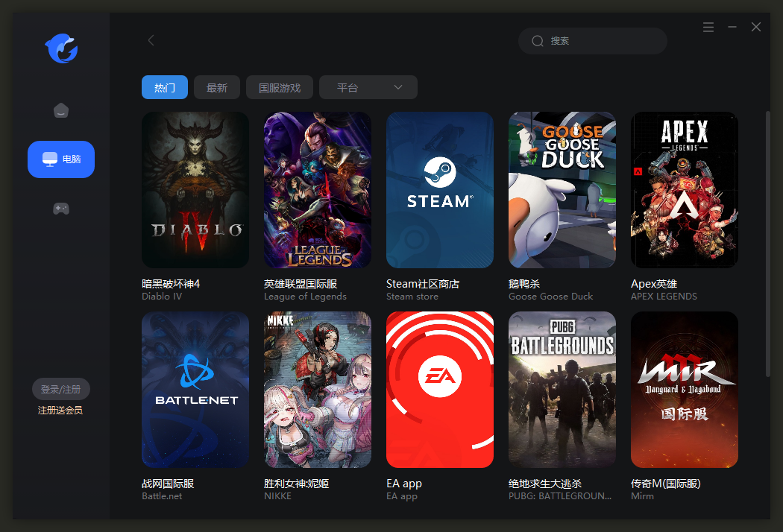This screenshot has height=532, width=783.
Task: Open the PUBG Battlegrounds cover
Action: [x=562, y=390]
